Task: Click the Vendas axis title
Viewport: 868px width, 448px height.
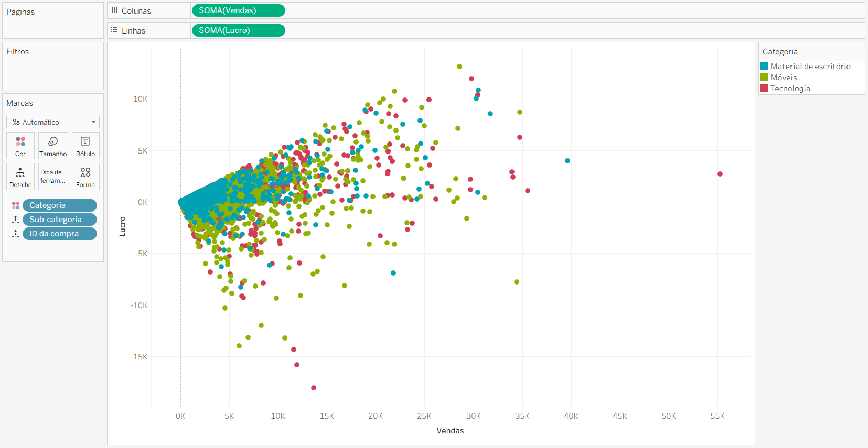Action: (x=450, y=431)
